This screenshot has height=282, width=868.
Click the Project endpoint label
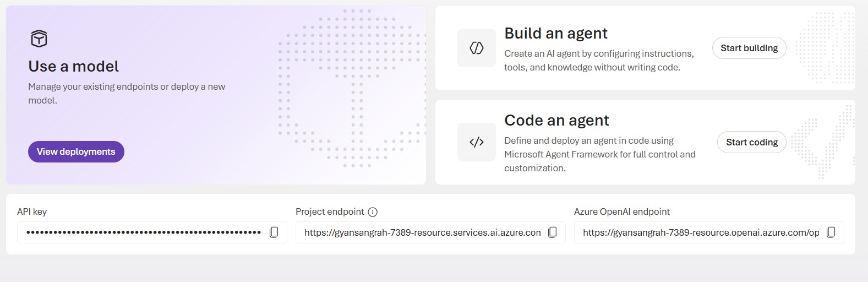click(330, 211)
